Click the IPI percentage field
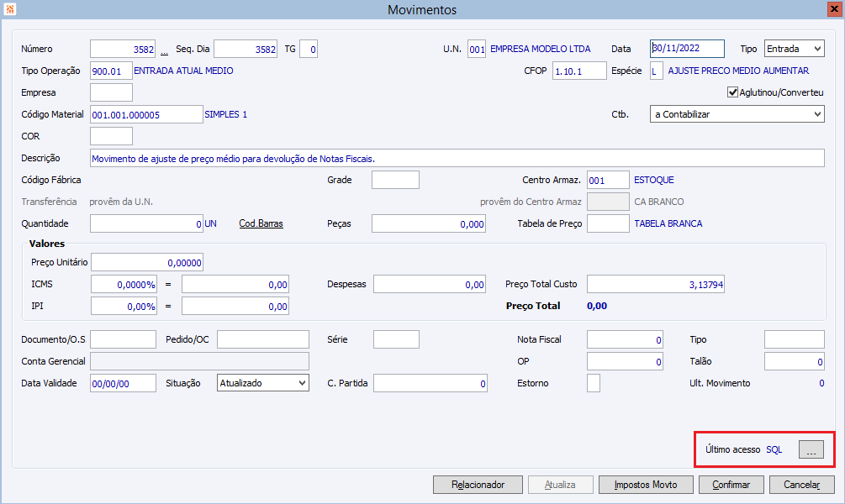This screenshot has height=504, width=845. (x=124, y=306)
